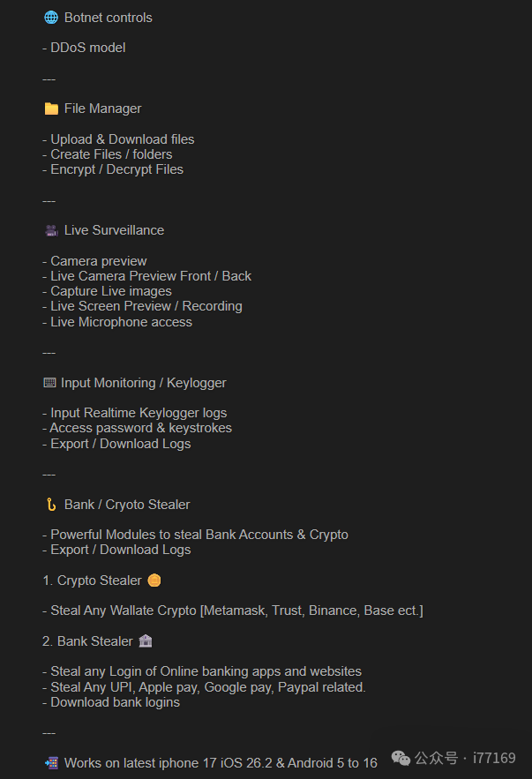Click the DDoS model line
This screenshot has height=779, width=532.
[84, 48]
